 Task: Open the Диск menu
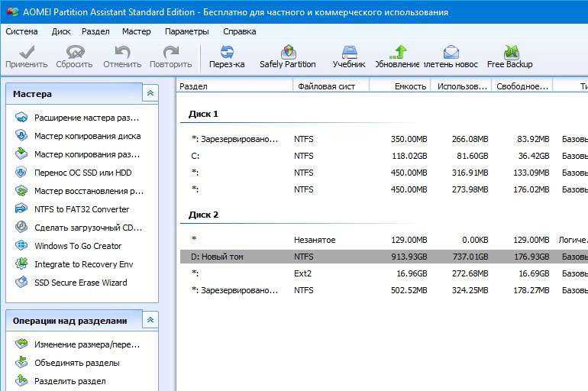point(61,31)
